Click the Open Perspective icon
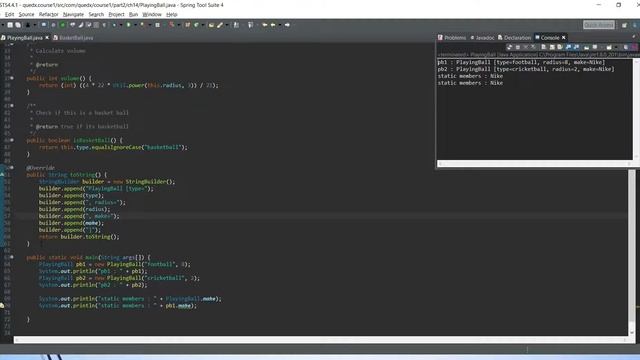This screenshot has height=360, width=640. [624, 25]
